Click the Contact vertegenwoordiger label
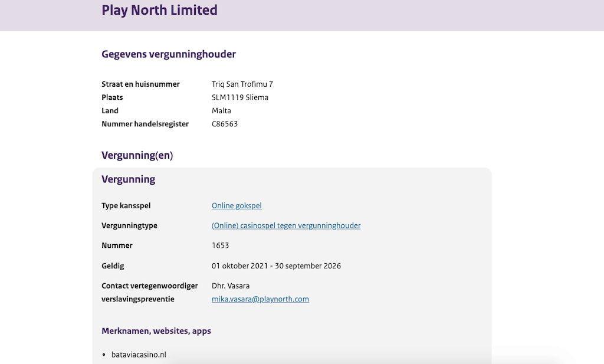The width and height of the screenshot is (604, 364). click(149, 286)
